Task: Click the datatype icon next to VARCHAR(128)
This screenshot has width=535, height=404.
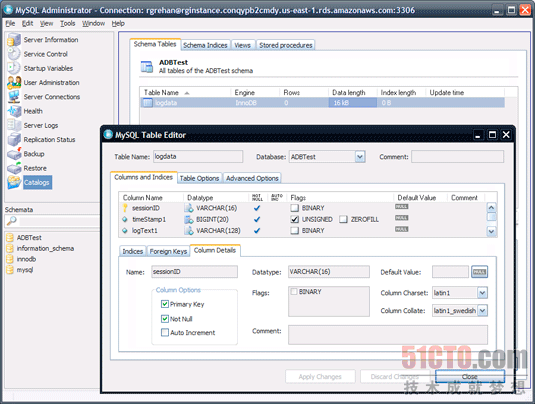Action: click(x=189, y=231)
